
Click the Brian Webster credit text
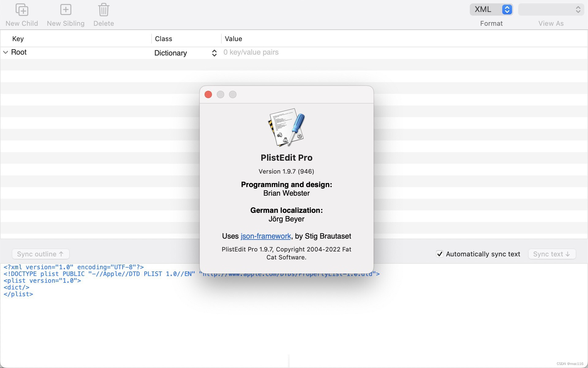pos(286,193)
